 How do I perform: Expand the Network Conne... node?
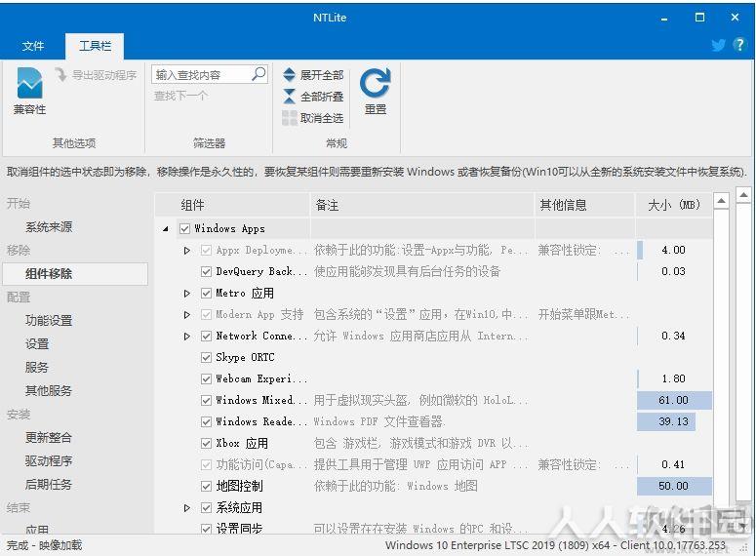(187, 337)
